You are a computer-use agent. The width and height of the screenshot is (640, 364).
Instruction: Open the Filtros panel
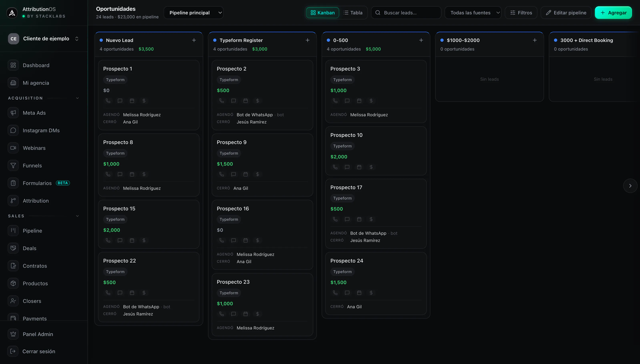point(521,13)
